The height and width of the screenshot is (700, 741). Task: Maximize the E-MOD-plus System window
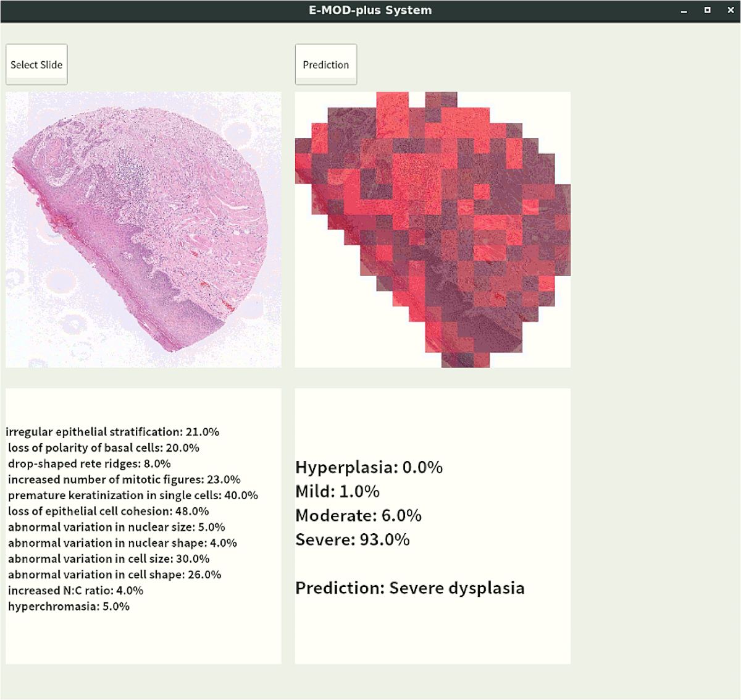tap(707, 11)
